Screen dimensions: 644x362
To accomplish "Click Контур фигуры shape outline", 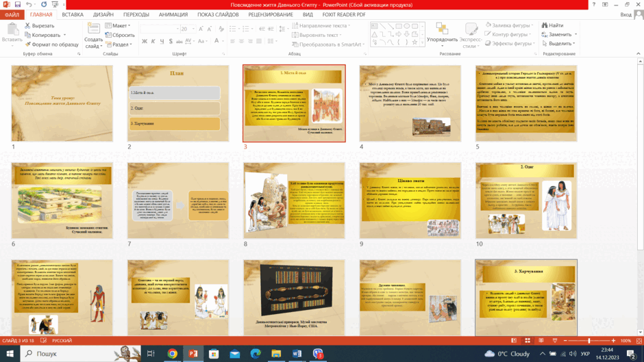I will point(508,34).
